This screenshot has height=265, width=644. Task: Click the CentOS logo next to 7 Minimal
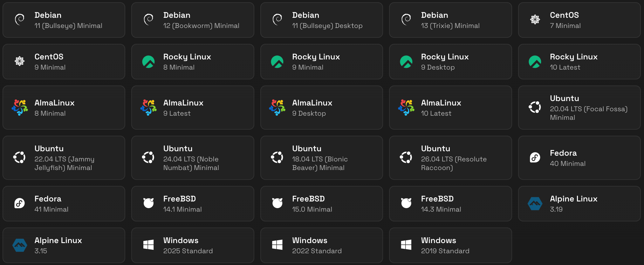click(x=535, y=20)
